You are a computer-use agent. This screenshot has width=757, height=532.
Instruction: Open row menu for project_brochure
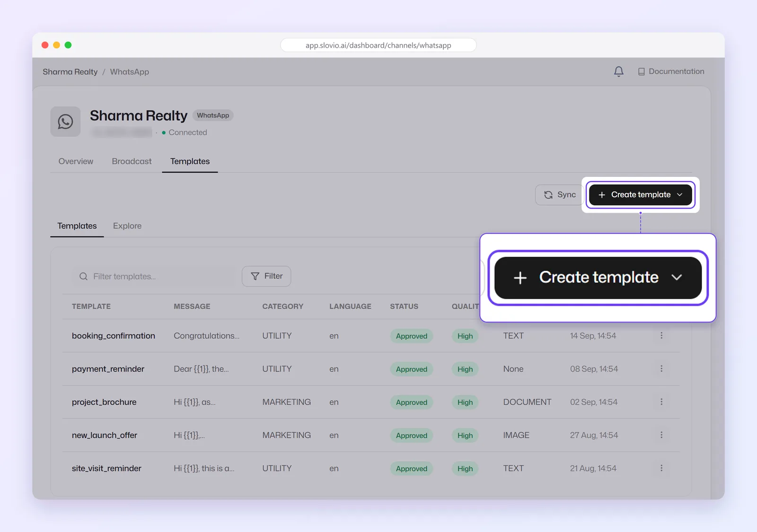(x=661, y=402)
